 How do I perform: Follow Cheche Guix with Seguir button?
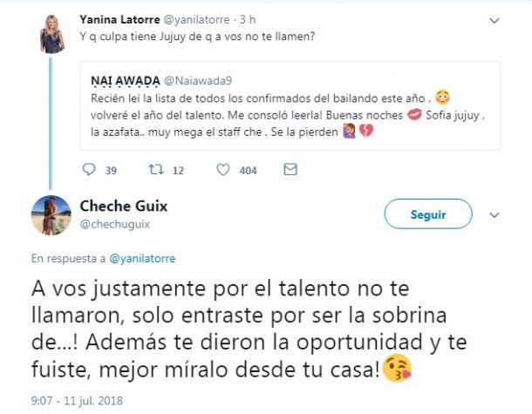click(427, 214)
